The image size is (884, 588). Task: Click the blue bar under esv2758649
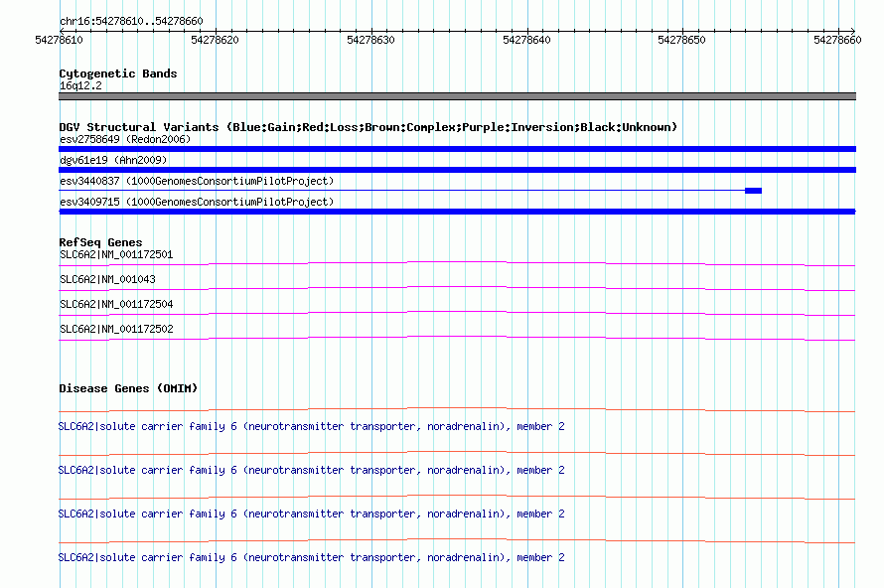click(x=457, y=149)
